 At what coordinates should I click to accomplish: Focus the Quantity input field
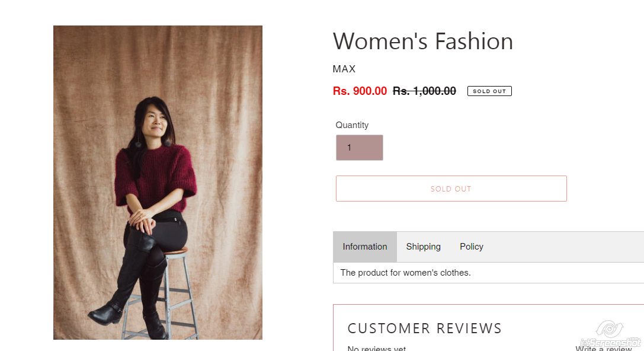(360, 148)
